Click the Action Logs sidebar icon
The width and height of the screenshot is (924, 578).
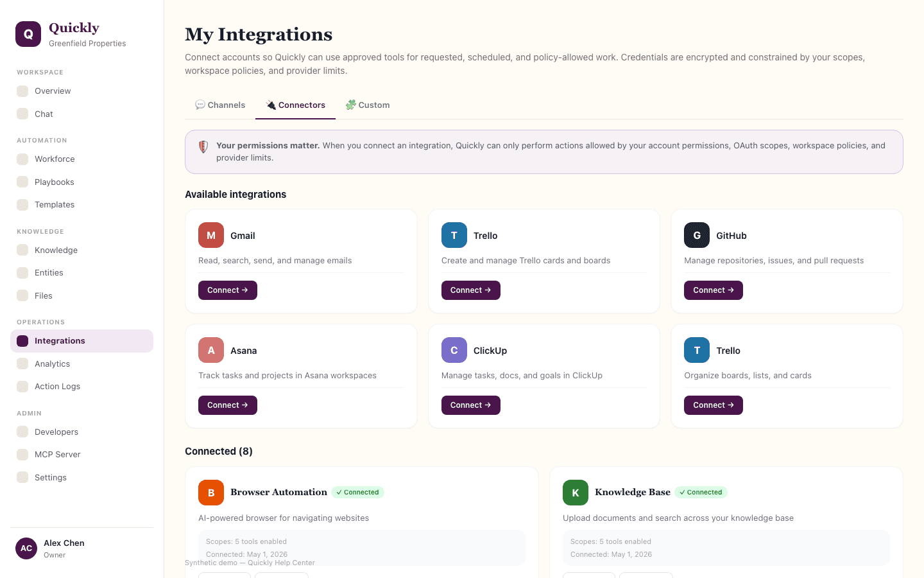(22, 387)
